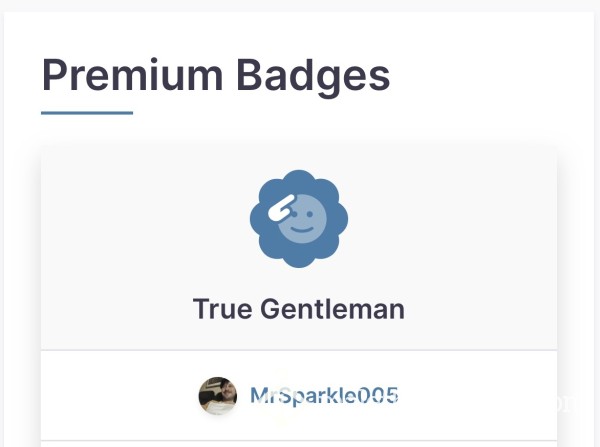Click the word Gentleman in badge name
The image size is (600, 447).
[333, 309]
